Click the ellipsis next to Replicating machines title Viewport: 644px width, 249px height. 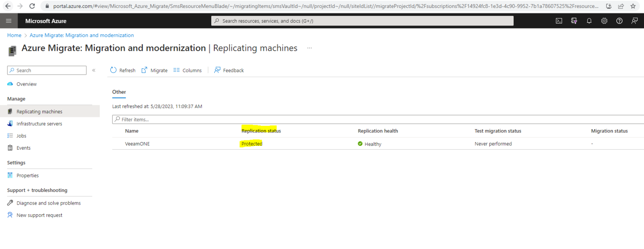(x=309, y=48)
